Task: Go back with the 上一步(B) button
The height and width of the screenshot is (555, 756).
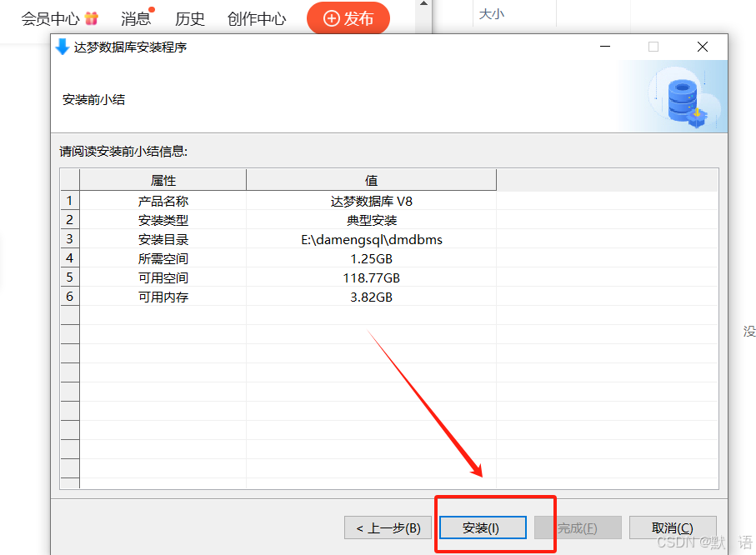Action: click(x=388, y=528)
